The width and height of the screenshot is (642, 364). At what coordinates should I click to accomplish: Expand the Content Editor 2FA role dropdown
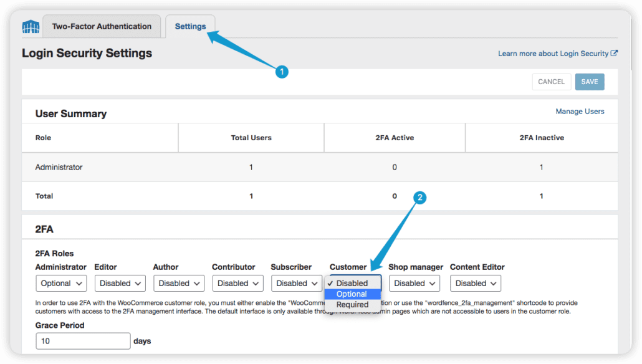pos(476,284)
